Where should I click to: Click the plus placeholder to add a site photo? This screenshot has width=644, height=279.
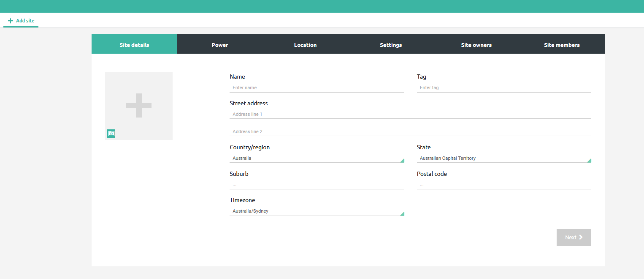coord(138,106)
